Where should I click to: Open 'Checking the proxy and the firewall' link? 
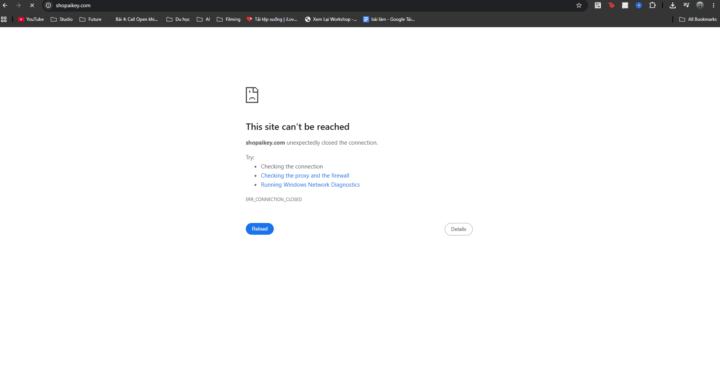[x=305, y=175]
